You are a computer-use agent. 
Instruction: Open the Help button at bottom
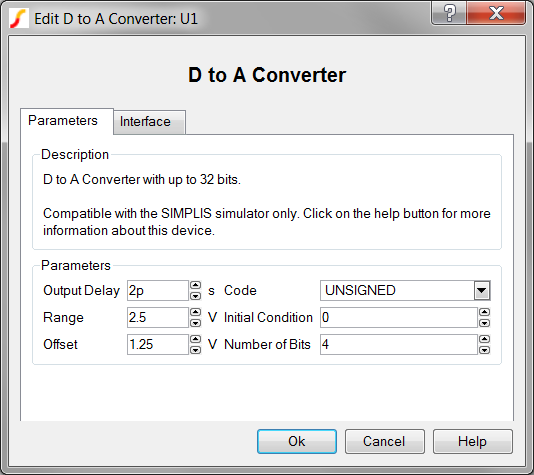click(473, 441)
